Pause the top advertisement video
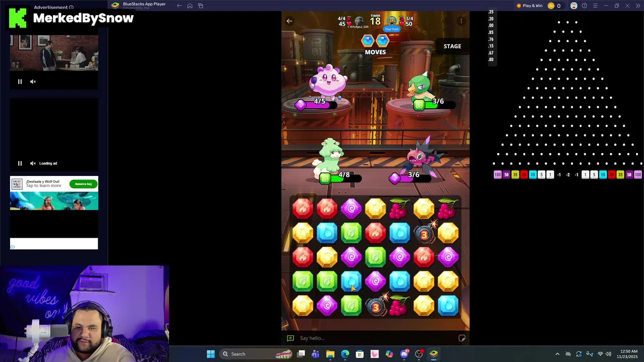Viewport: 644px width, 362px height. (20, 81)
